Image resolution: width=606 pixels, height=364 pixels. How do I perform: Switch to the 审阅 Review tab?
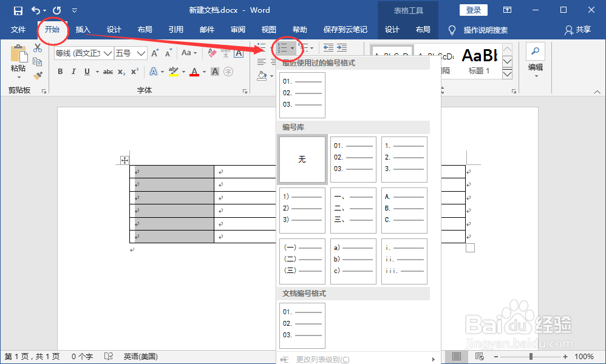coord(237,30)
